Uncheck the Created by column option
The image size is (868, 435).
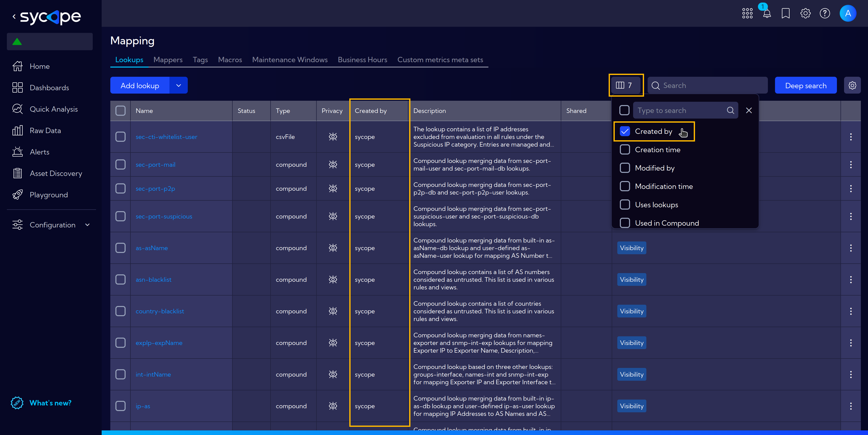tap(624, 131)
